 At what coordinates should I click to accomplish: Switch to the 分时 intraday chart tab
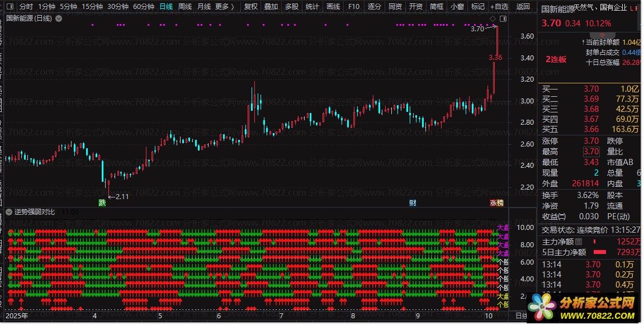point(26,7)
